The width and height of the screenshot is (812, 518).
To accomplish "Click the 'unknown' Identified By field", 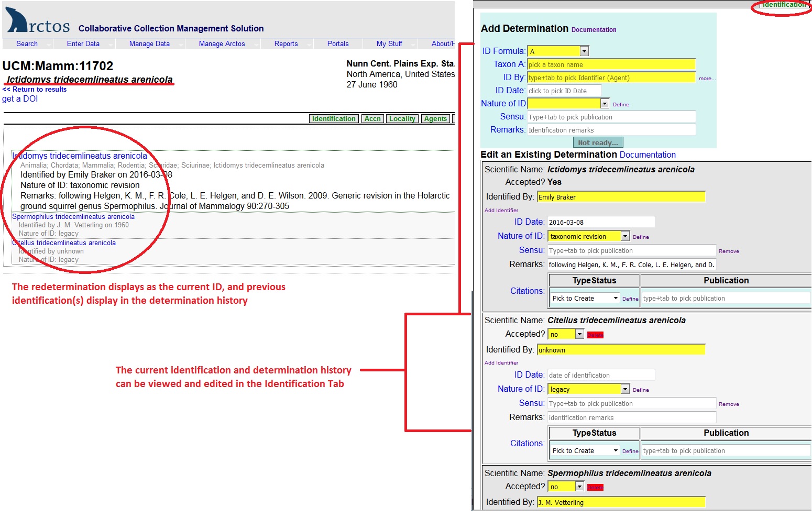I will (x=621, y=350).
